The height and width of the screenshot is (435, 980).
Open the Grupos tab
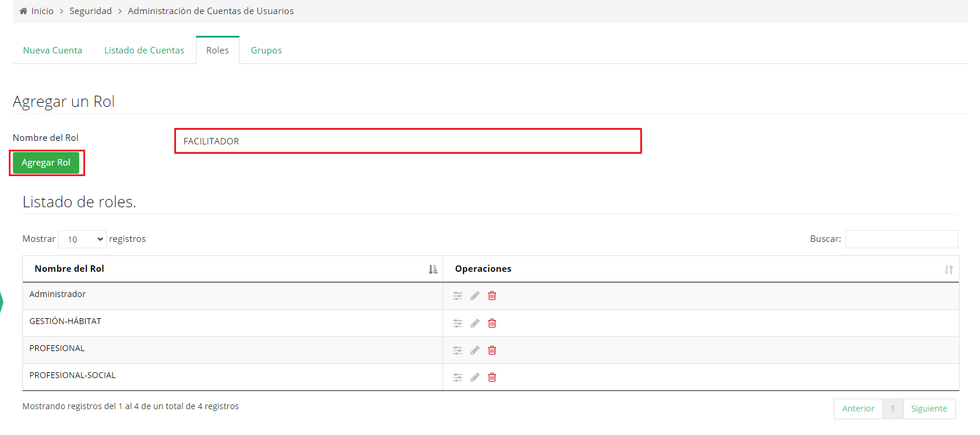pyautogui.click(x=266, y=50)
